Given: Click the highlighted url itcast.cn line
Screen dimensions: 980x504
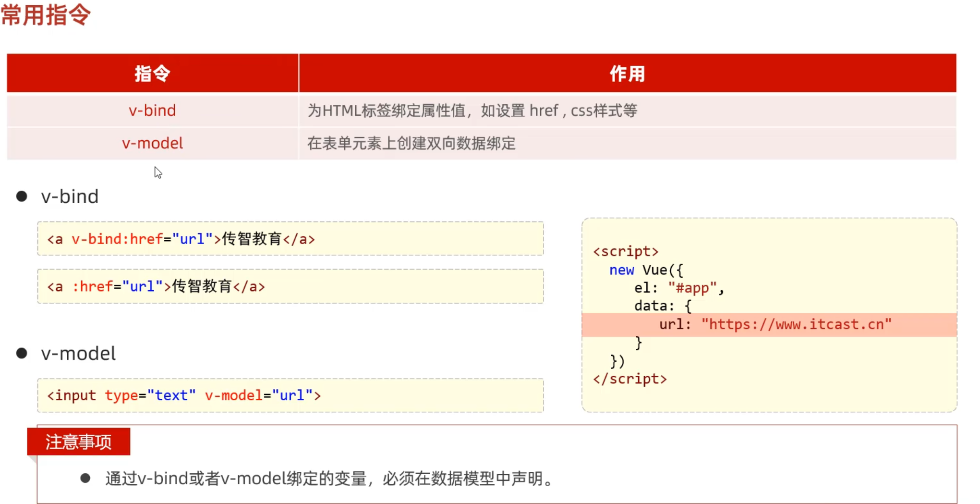Looking at the screenshot, I should [x=769, y=324].
